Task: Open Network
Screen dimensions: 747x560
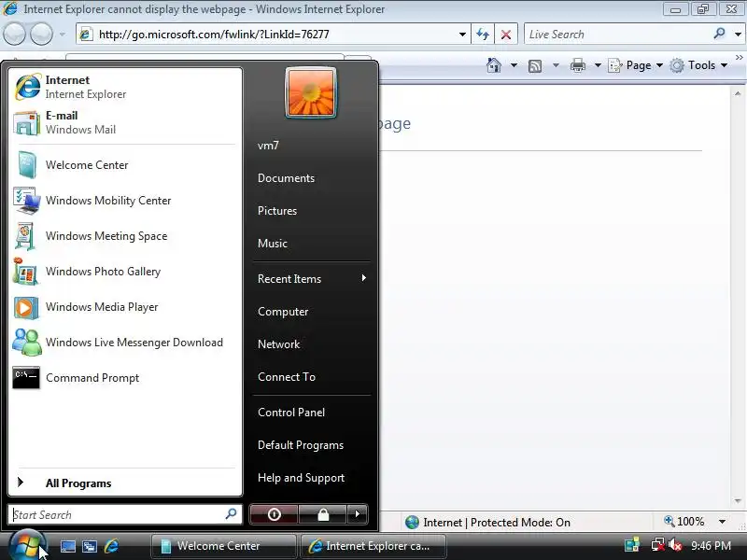Action: pos(311,343)
